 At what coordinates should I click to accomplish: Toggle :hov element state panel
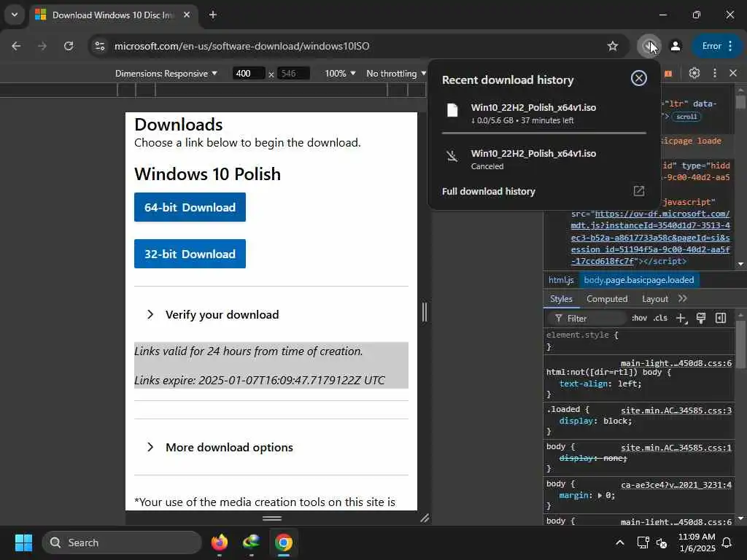(x=639, y=318)
